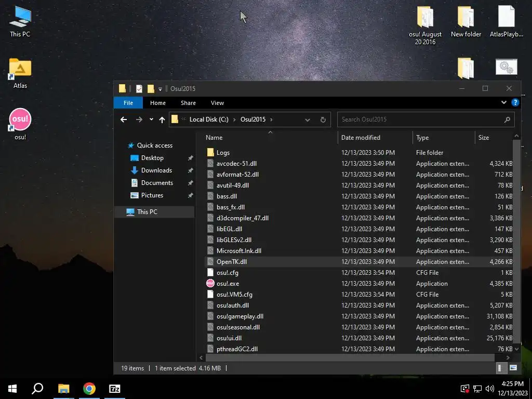Select osu!gameplay.dll file
Screen dimensions: 532x399
[240, 316]
